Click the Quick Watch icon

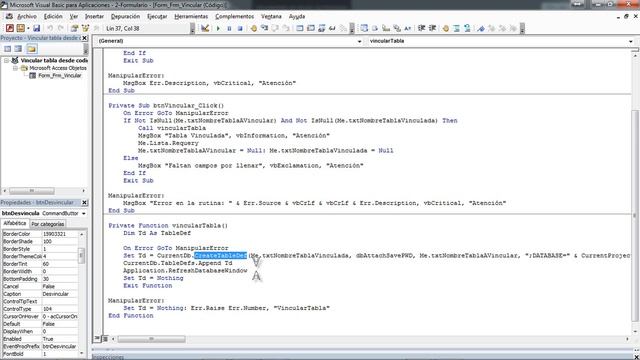click(x=332, y=28)
